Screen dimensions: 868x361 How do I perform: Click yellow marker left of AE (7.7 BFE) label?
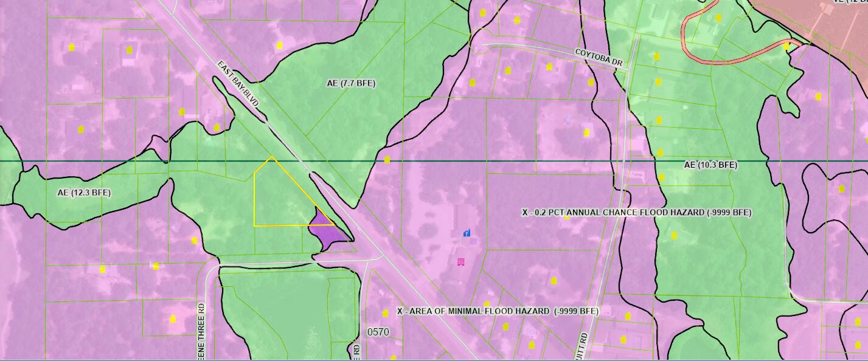(x=280, y=45)
